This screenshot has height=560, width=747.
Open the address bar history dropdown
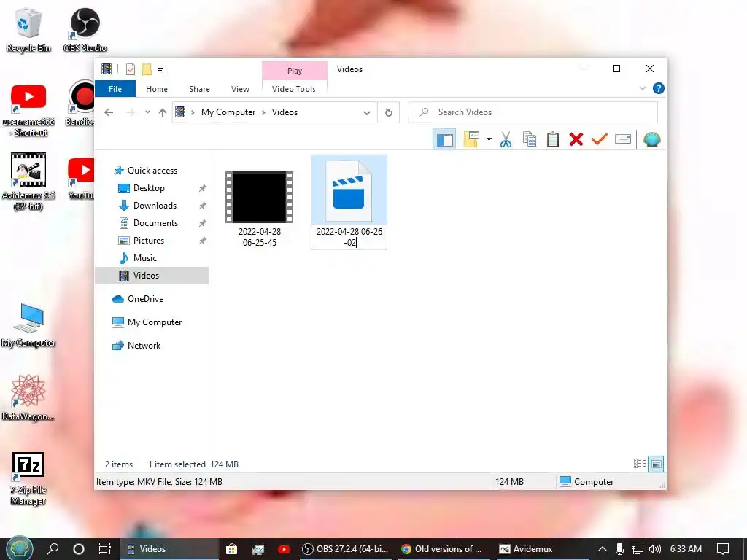(x=367, y=113)
